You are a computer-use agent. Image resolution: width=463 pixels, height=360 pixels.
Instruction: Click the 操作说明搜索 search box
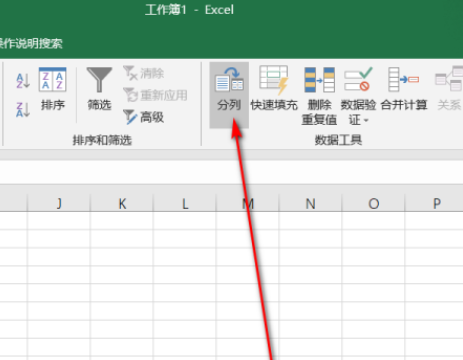tap(31, 43)
